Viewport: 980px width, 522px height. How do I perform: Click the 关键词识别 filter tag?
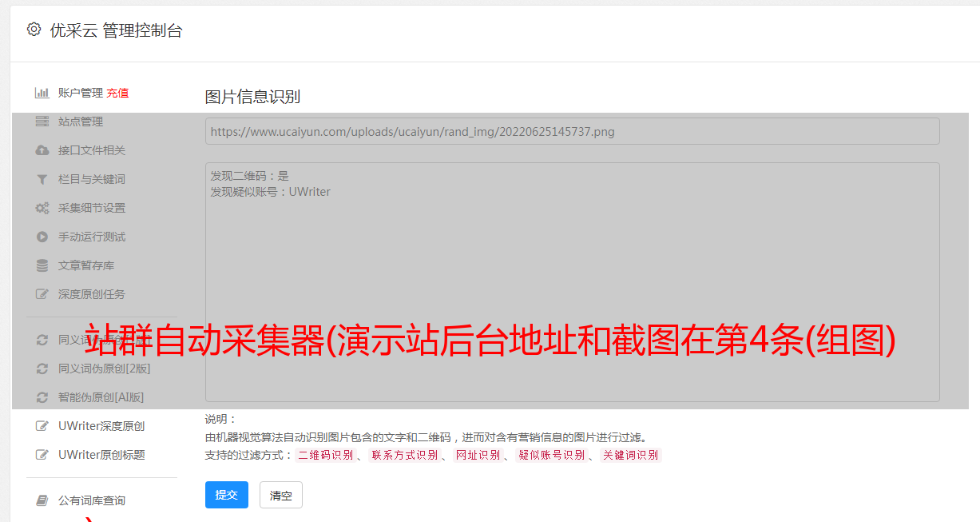click(630, 455)
